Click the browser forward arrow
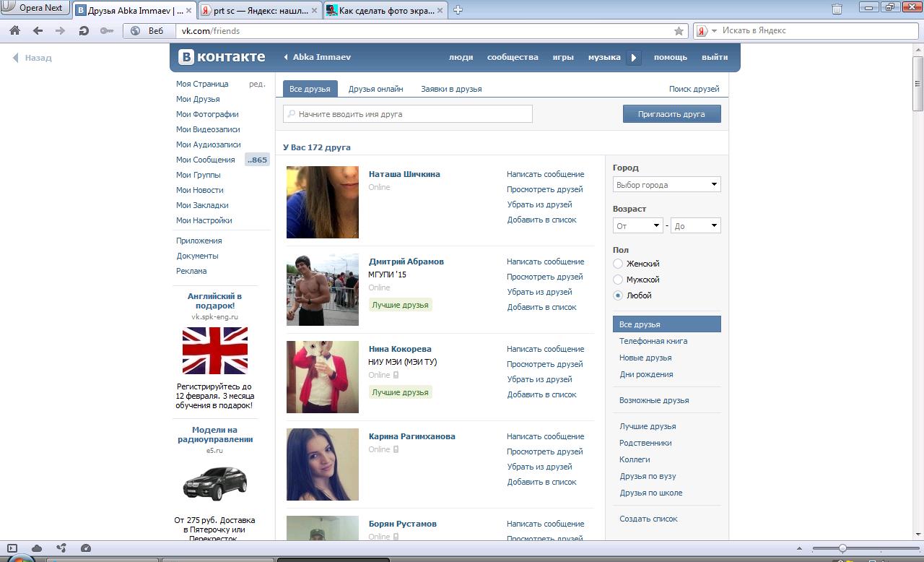 (x=60, y=31)
